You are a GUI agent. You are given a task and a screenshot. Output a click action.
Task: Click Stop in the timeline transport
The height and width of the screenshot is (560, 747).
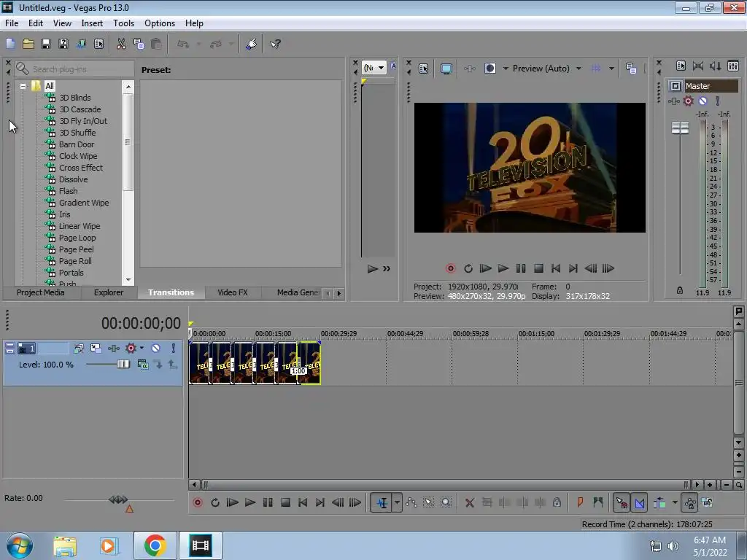tap(285, 502)
